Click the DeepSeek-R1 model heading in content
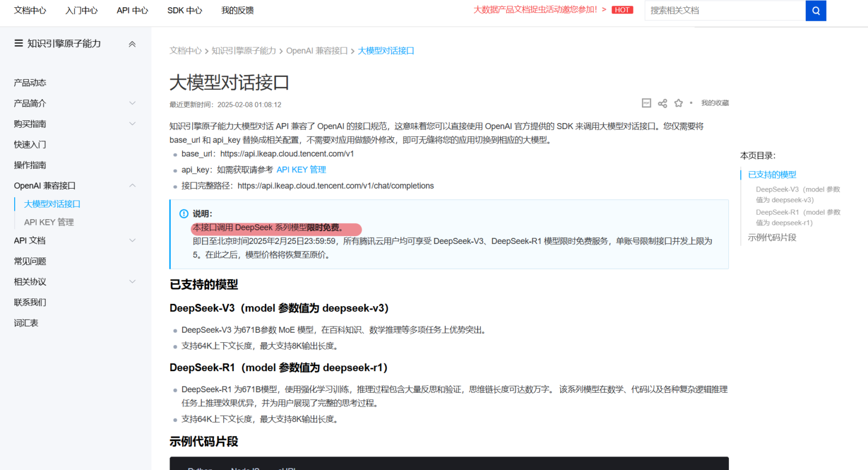This screenshot has height=470, width=868. [x=279, y=368]
